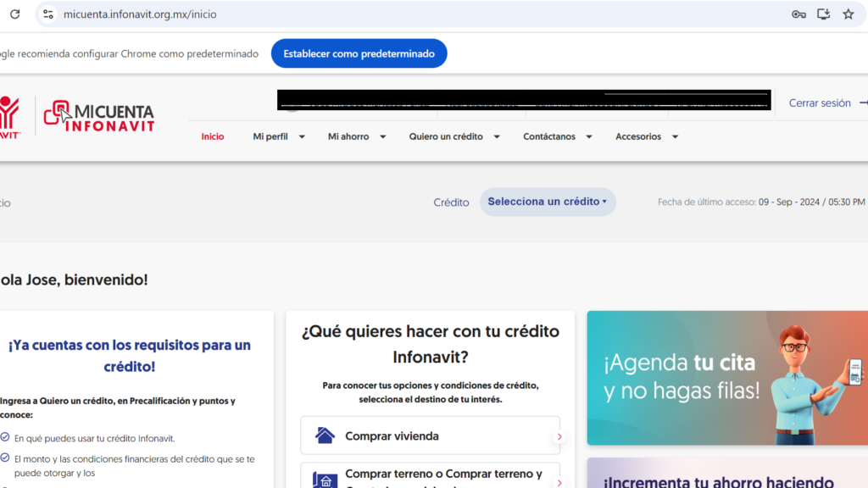Viewport: 868px width, 488px height.
Task: Open the Incrementa tu ahorro banner
Action: coord(727,474)
